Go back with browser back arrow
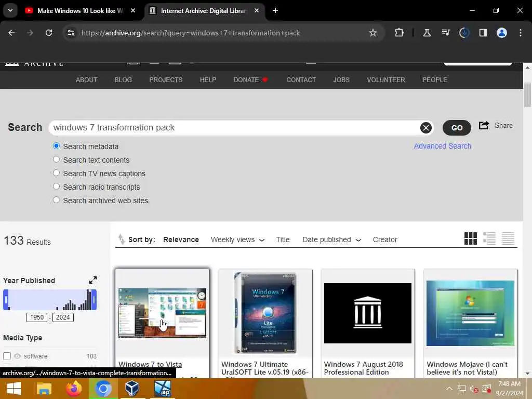 pos(11,33)
